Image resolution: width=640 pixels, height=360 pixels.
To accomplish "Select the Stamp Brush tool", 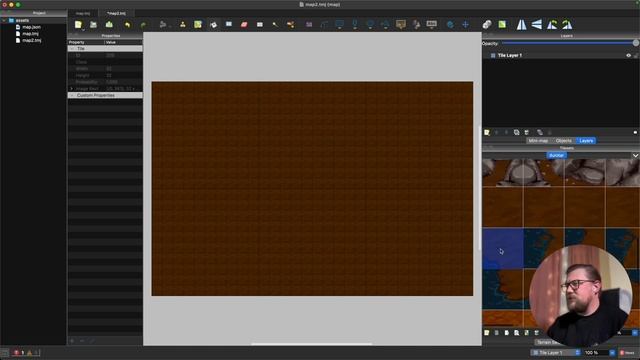I will pyautogui.click(x=182, y=24).
